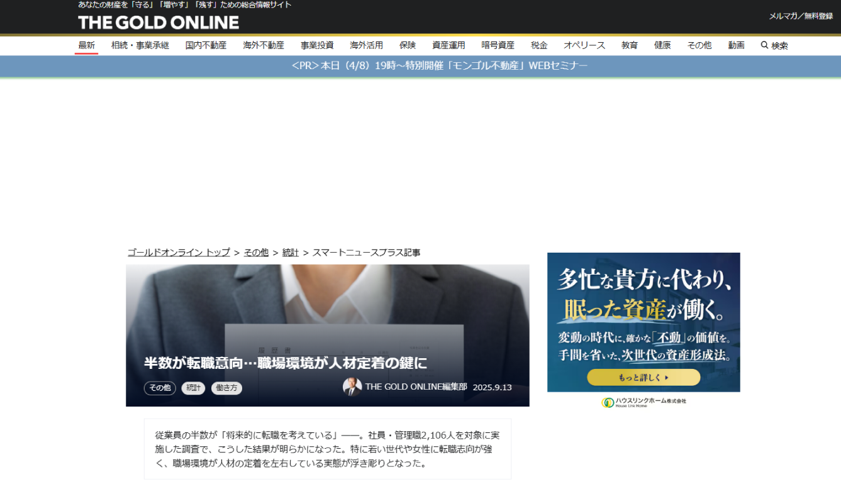Click the Mongolia real estate seminar banner
Viewport: 841px width, 504px height.
click(x=439, y=66)
